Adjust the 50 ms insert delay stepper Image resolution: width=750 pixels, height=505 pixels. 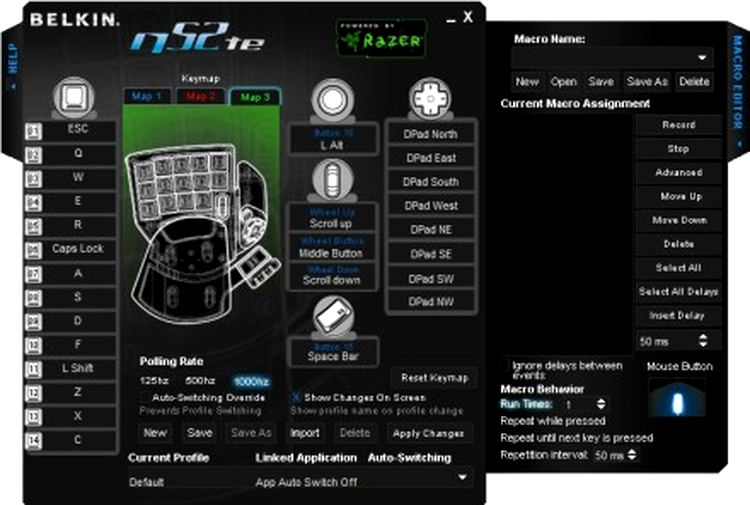[x=703, y=340]
